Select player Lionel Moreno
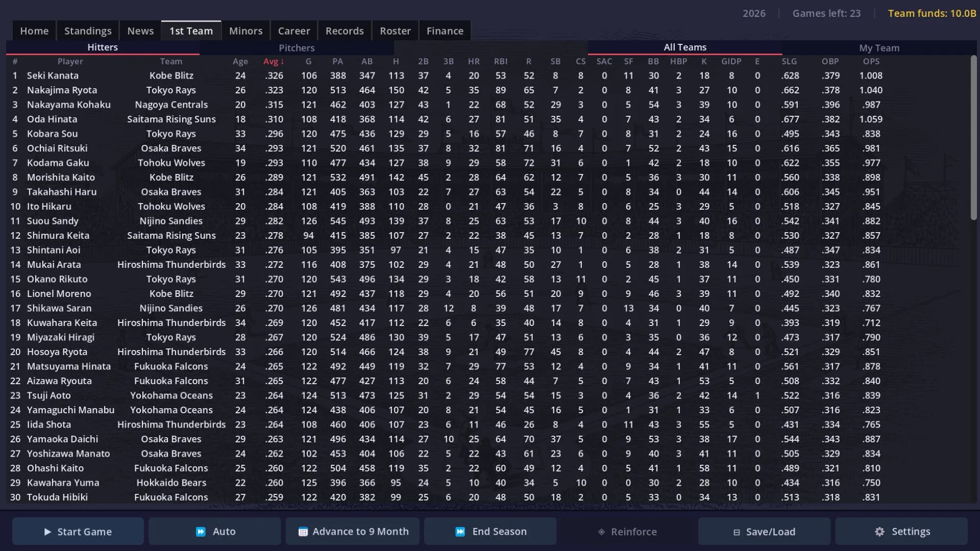980x551 pixels. point(59,293)
